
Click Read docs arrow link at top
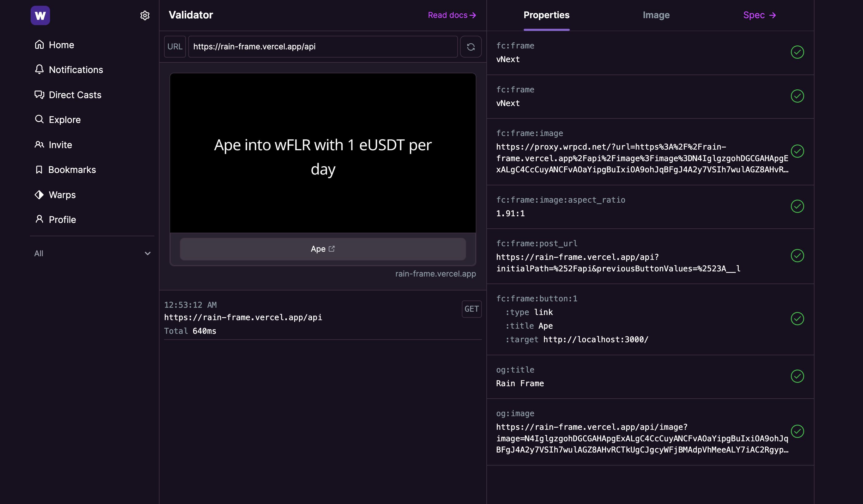point(452,15)
